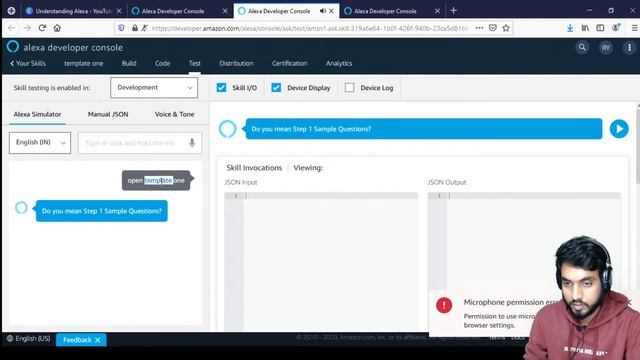
Task: Switch to the Voice & Tone tab
Action: (174, 114)
